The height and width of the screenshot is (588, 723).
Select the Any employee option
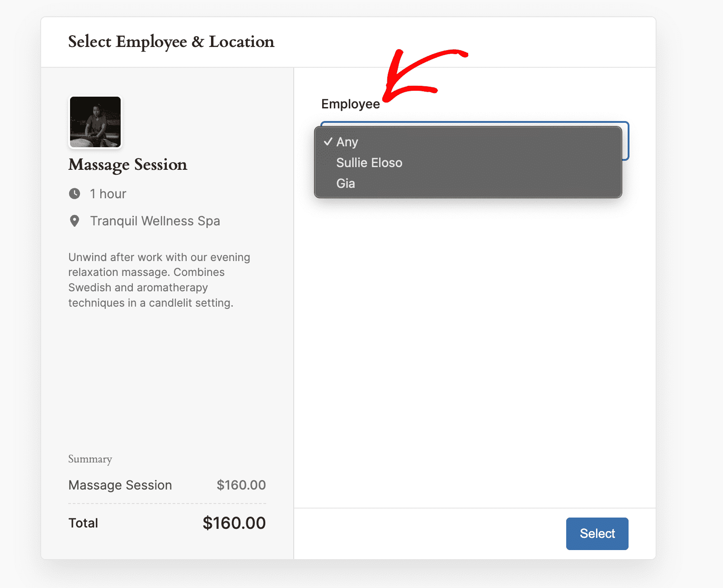(x=347, y=141)
